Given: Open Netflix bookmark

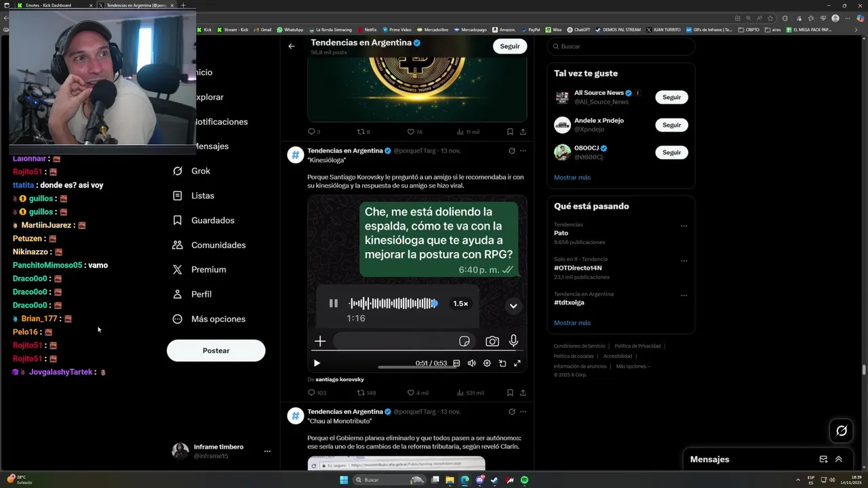Looking at the screenshot, I should point(367,30).
